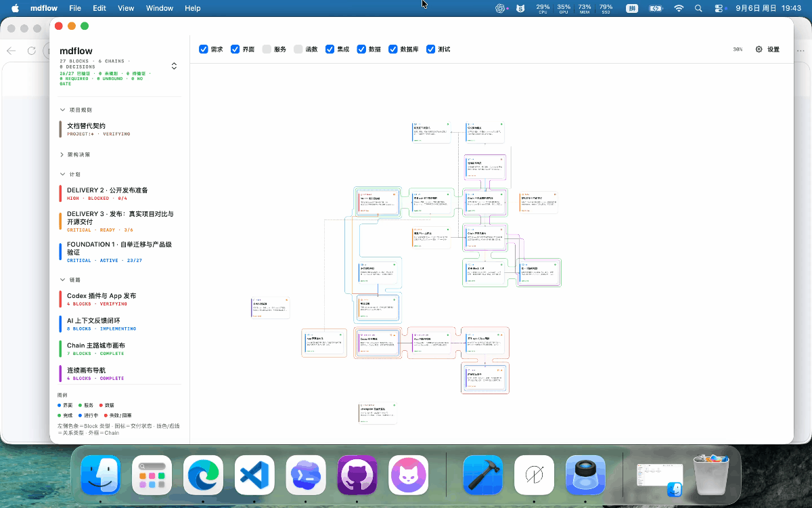Open Control Center icon

point(719,8)
